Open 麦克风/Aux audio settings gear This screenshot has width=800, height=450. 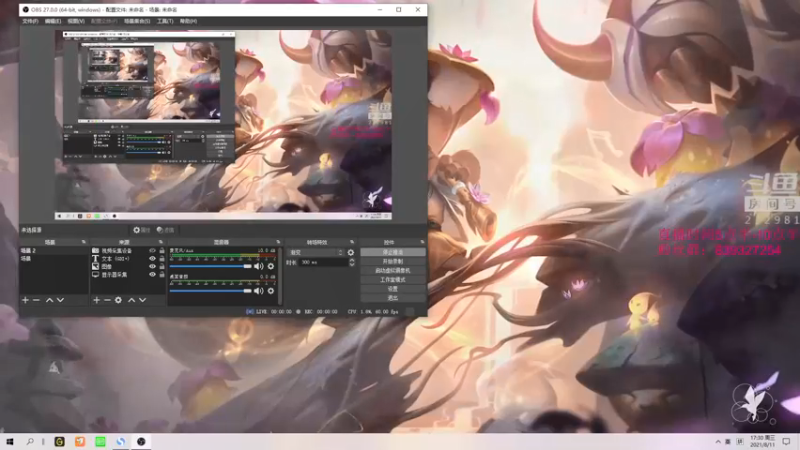click(271, 266)
